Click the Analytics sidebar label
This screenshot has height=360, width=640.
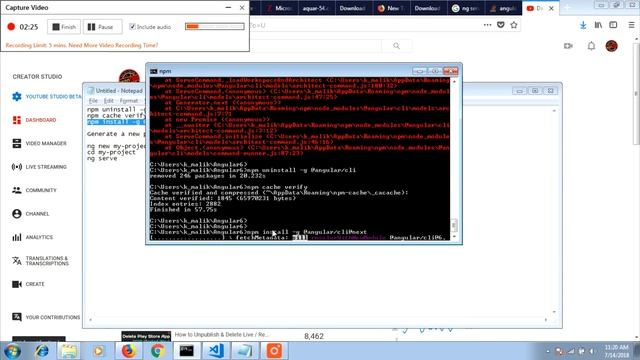point(39,237)
